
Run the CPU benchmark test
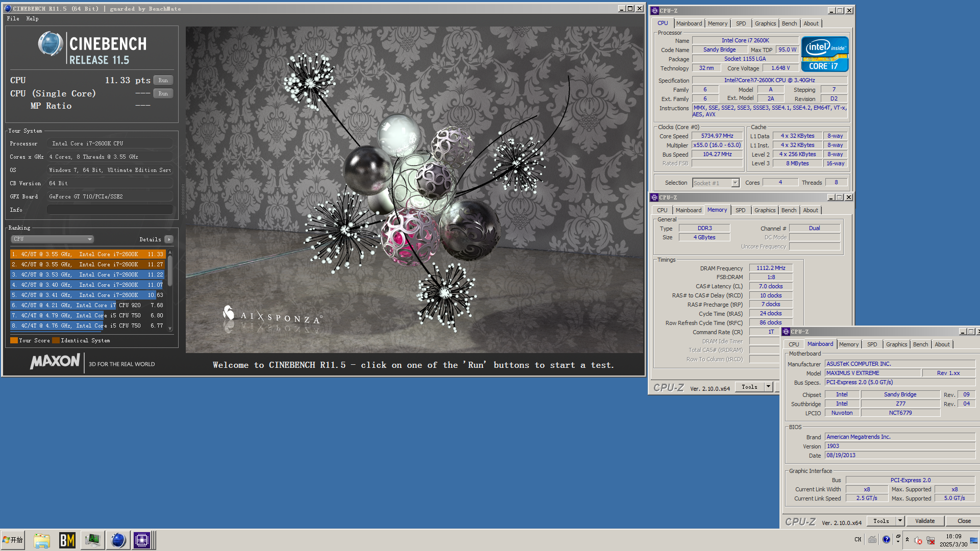click(x=163, y=80)
